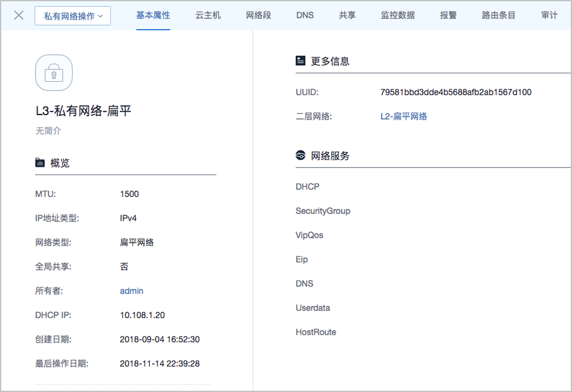Open the 路由条目 tab

[499, 15]
